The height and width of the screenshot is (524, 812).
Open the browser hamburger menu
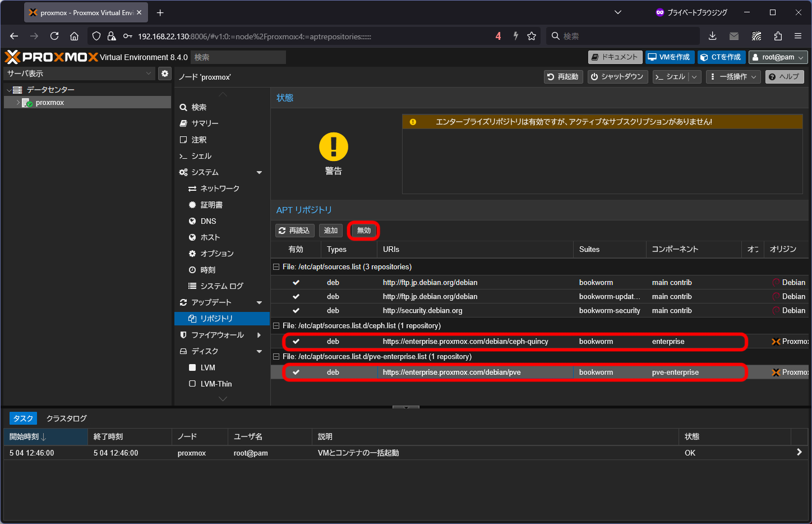pyautogui.click(x=798, y=36)
